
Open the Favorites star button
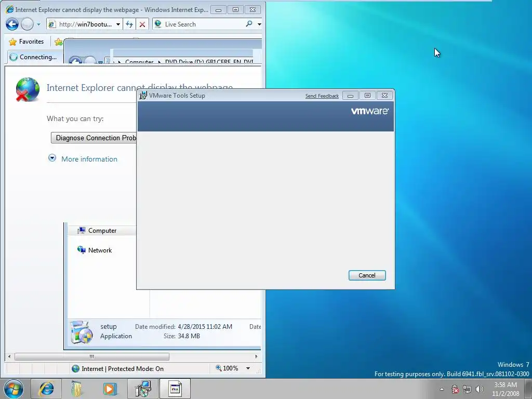tap(26, 42)
